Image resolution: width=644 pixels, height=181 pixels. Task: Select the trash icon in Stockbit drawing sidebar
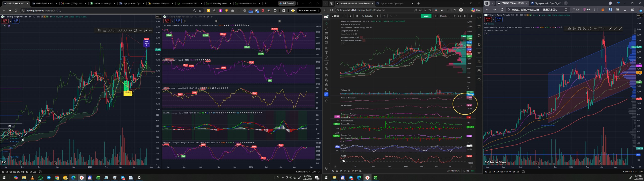coord(326,101)
